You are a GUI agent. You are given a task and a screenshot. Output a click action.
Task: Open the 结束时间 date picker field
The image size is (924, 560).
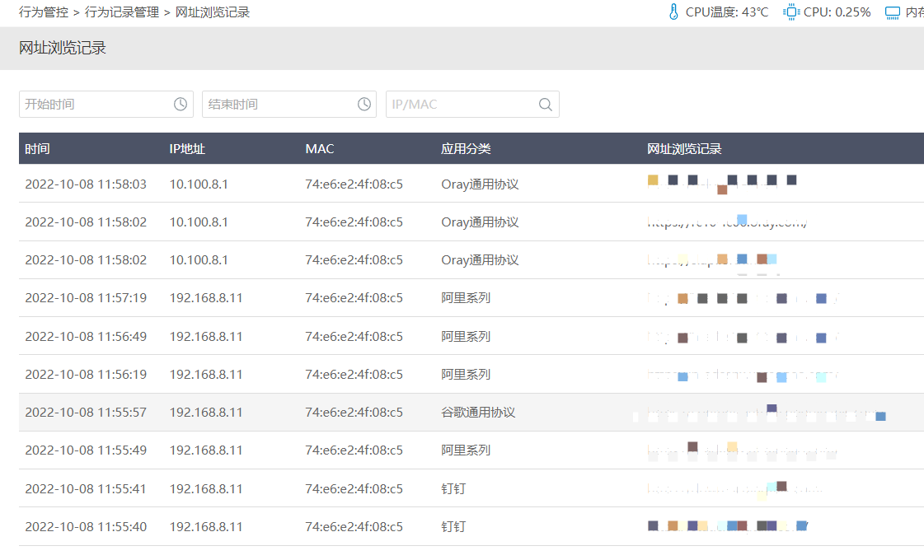pyautogui.click(x=279, y=105)
